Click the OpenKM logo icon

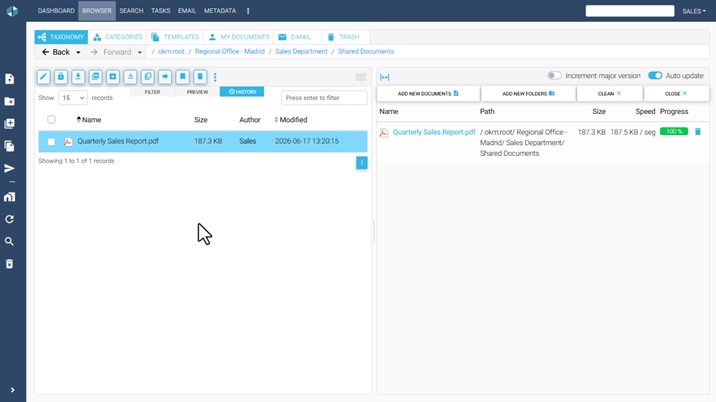(x=12, y=11)
